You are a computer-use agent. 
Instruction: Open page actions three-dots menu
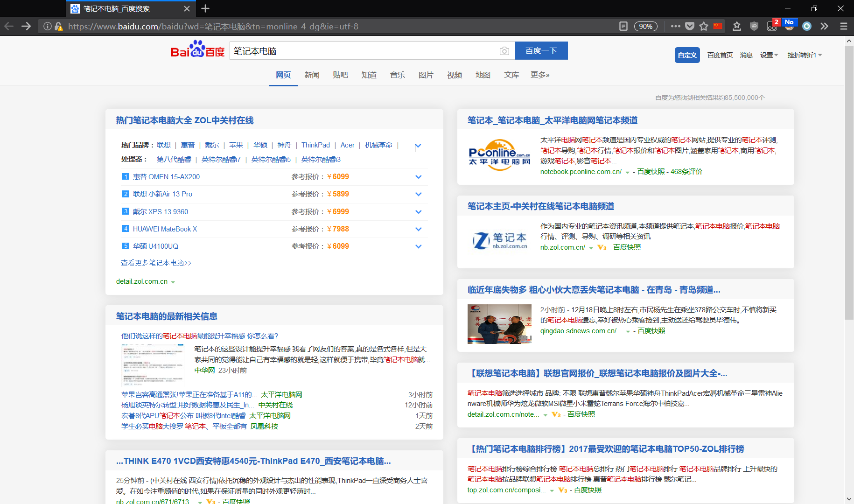675,26
